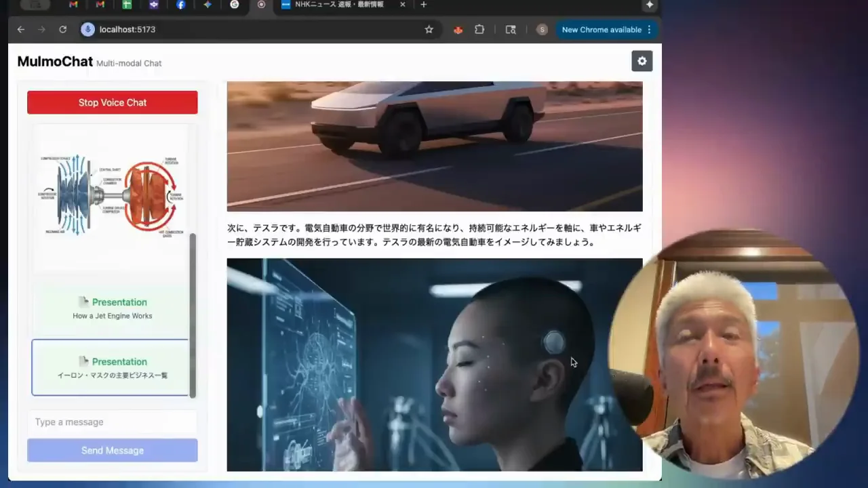Switch to the Facebook tab
This screenshot has height=488, width=868.
tap(180, 5)
